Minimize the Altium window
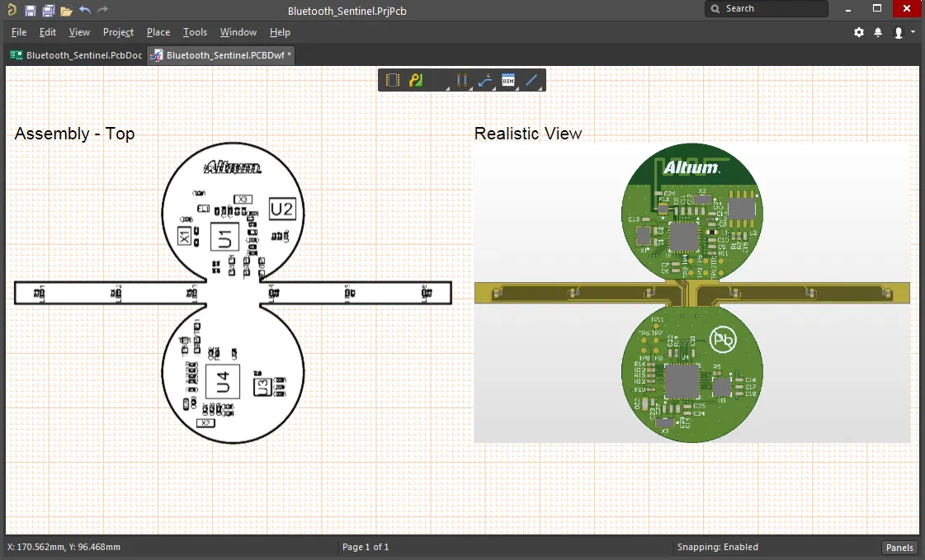 click(x=847, y=9)
